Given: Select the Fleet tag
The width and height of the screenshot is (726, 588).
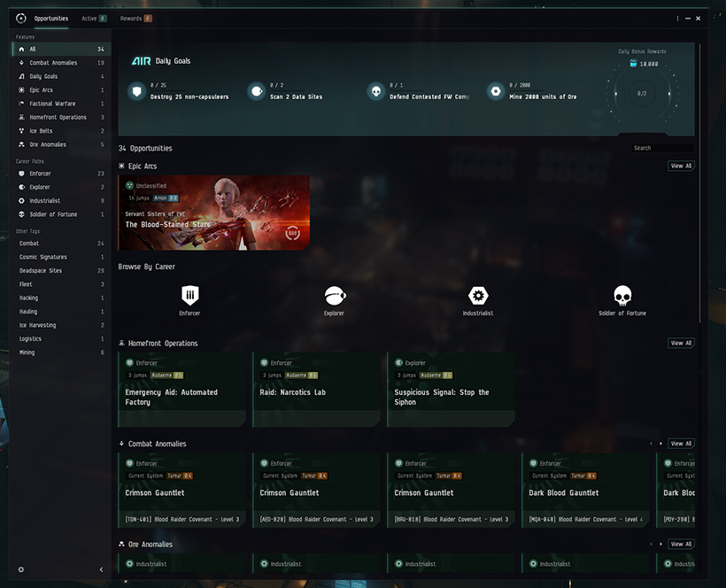Looking at the screenshot, I should click(62, 284).
